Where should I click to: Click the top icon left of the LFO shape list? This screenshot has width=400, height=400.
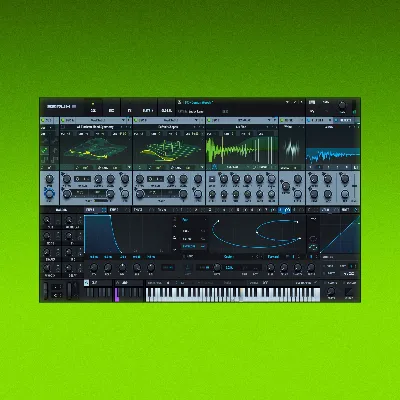pos(174,220)
